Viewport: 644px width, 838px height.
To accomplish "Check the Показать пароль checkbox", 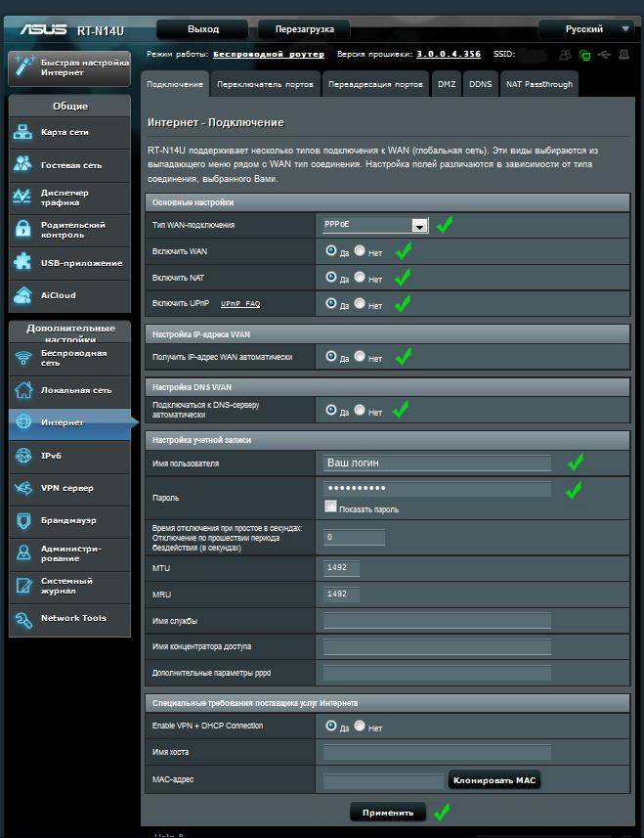I will coord(330,507).
